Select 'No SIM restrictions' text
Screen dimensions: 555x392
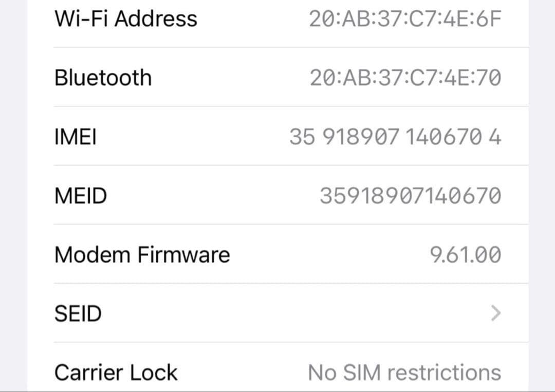click(404, 371)
